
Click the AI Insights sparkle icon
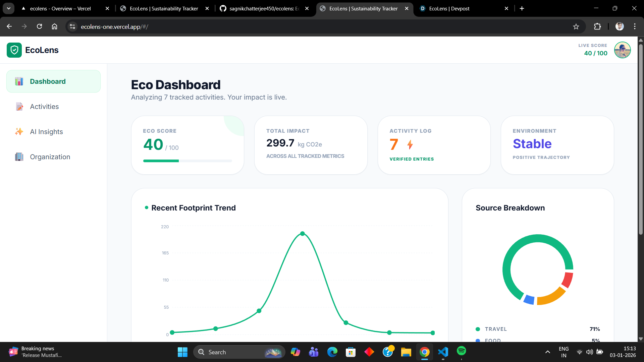coord(19,132)
